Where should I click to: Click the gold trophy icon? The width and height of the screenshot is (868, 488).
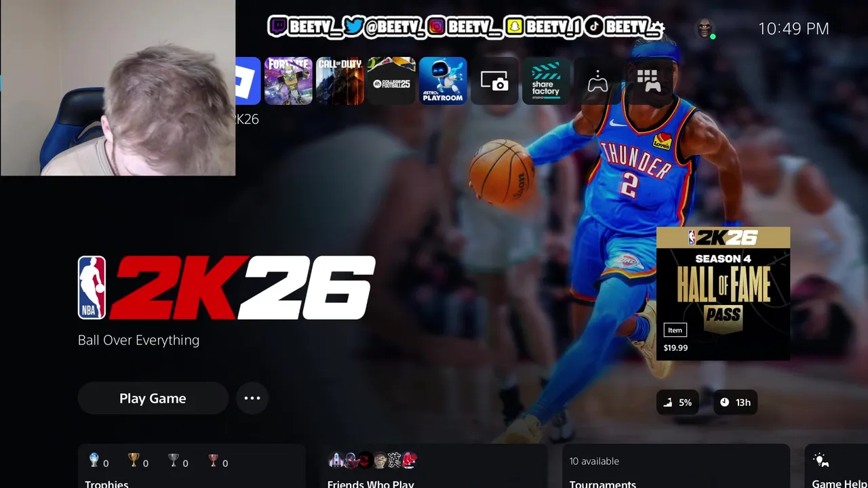point(134,461)
